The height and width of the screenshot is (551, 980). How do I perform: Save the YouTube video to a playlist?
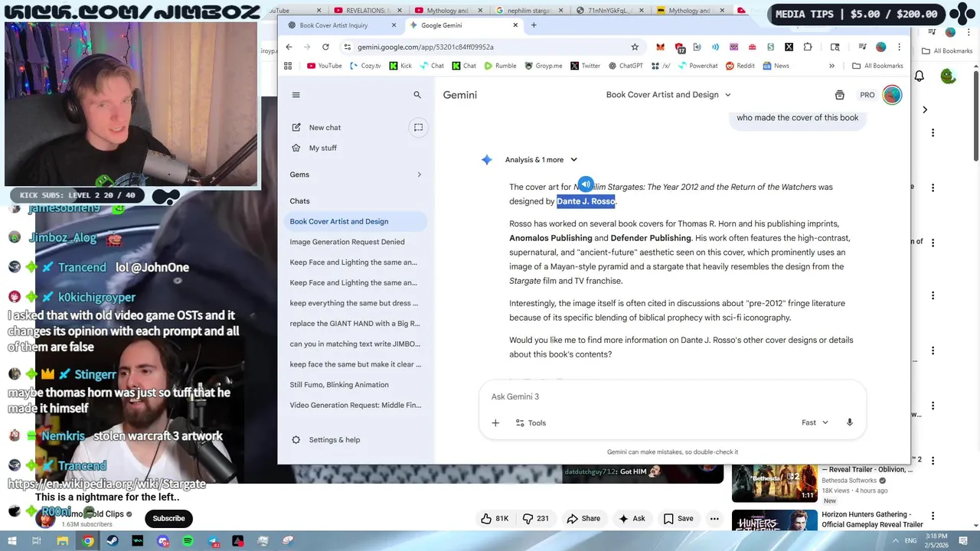click(x=678, y=518)
